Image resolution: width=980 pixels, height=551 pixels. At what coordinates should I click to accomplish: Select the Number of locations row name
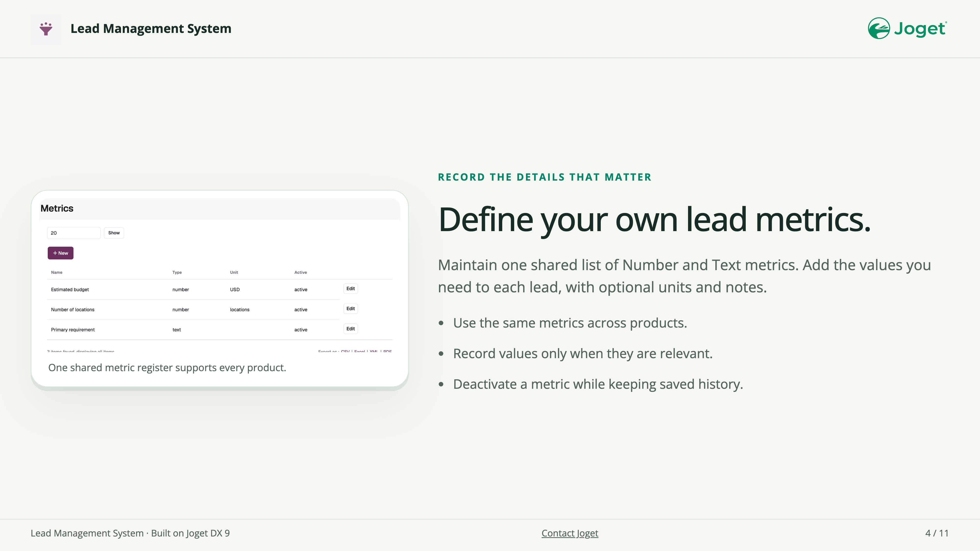[73, 309]
